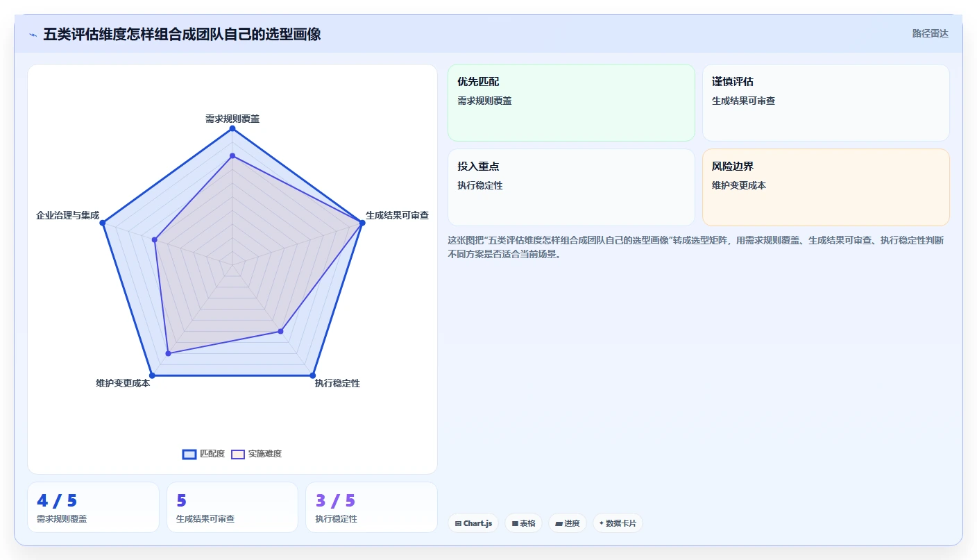Open the 投入重点 card
This screenshot has height=560, width=977.
[x=571, y=187]
